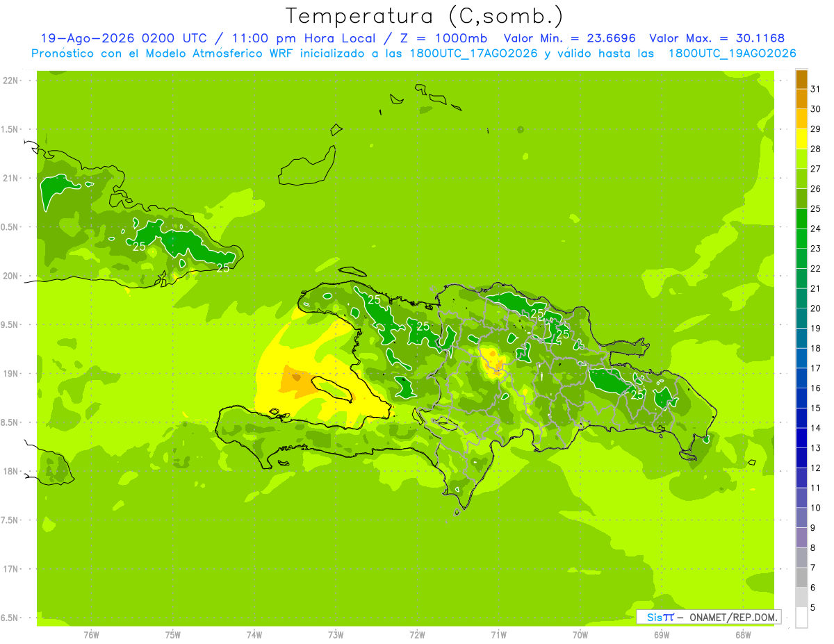Viewport: 834px width, 644px height.
Task: Click the '76W' longitude axis label
Action: [91, 635]
